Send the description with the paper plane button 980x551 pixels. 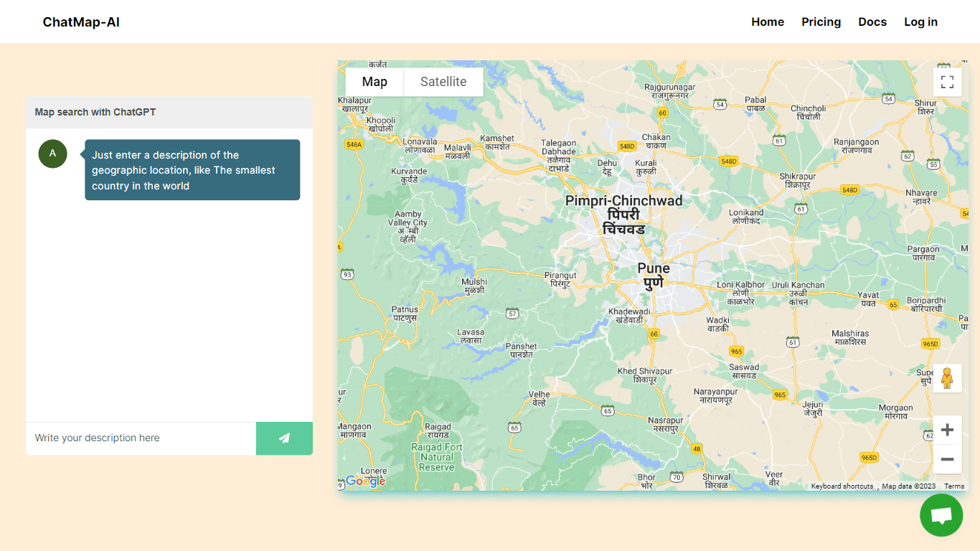(x=284, y=438)
